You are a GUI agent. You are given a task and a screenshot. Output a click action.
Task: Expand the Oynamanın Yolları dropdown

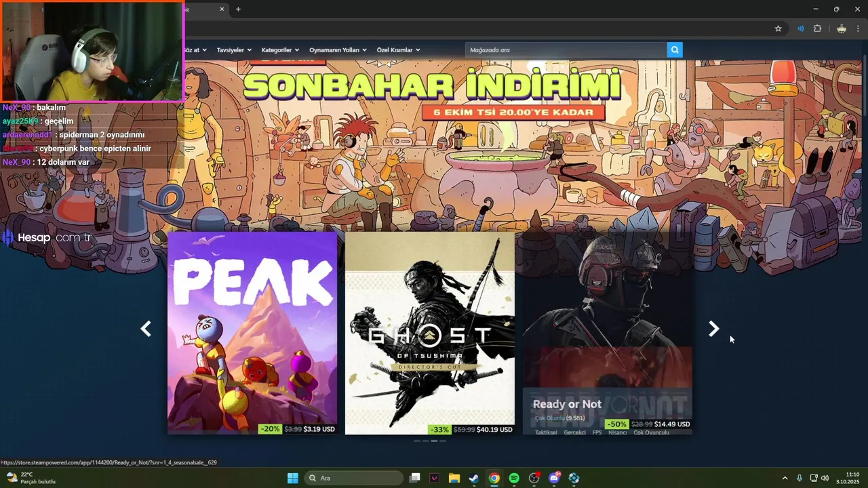coord(338,50)
